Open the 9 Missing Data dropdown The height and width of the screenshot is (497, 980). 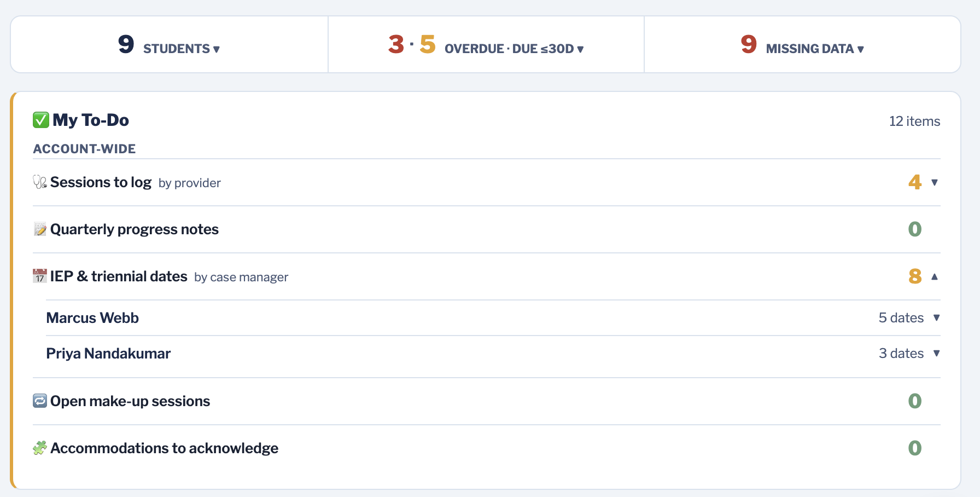point(802,44)
